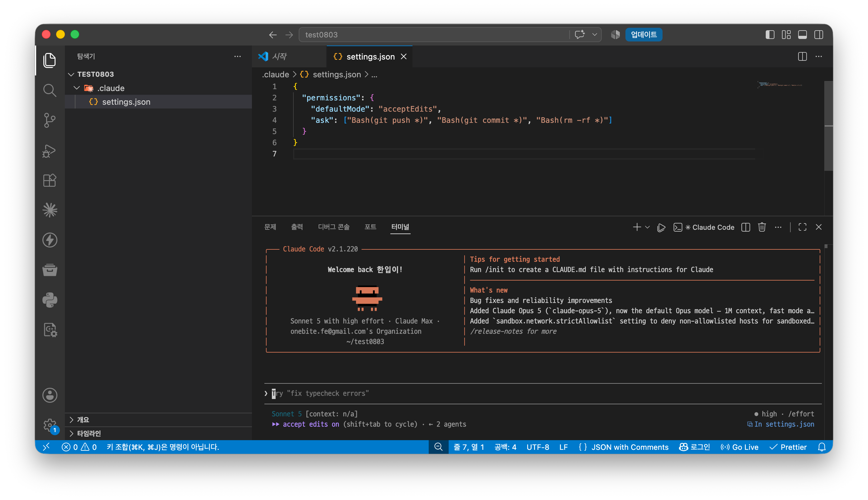Open the new terminal profile dropdown arrow
The height and width of the screenshot is (500, 868).
click(648, 227)
